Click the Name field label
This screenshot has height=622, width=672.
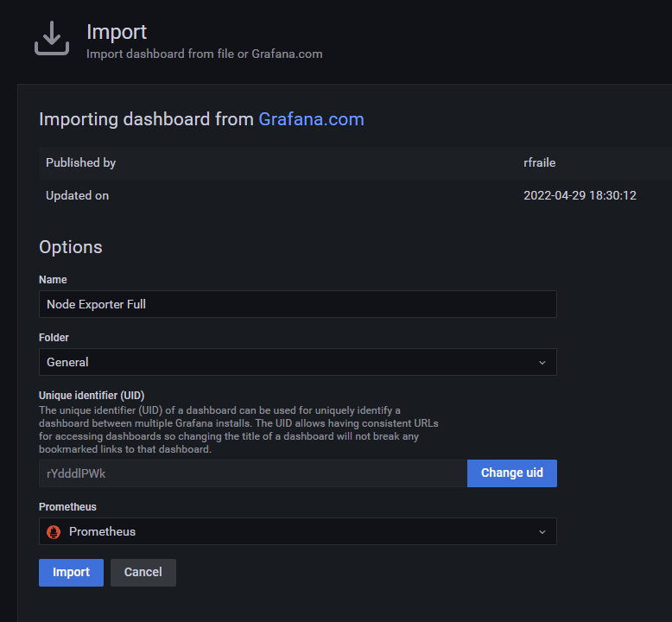(x=53, y=280)
